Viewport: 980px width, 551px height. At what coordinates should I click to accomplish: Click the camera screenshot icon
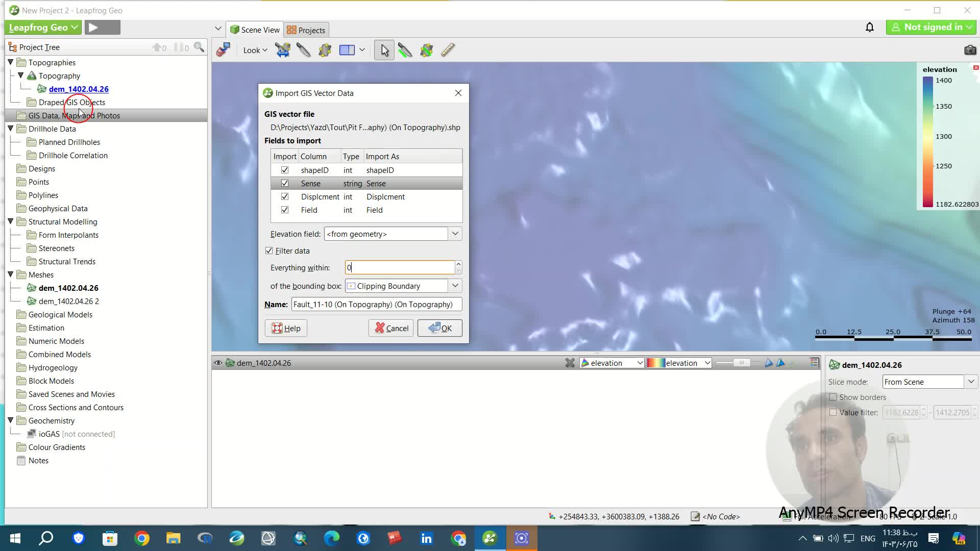(970, 50)
